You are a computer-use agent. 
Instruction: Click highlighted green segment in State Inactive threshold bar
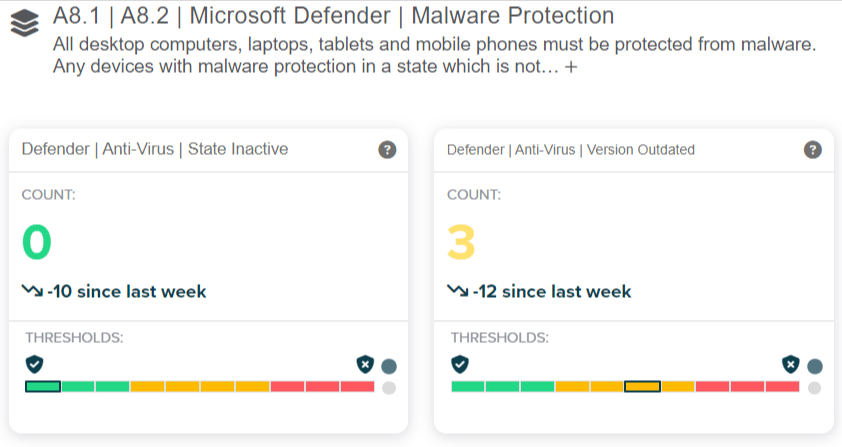(43, 386)
